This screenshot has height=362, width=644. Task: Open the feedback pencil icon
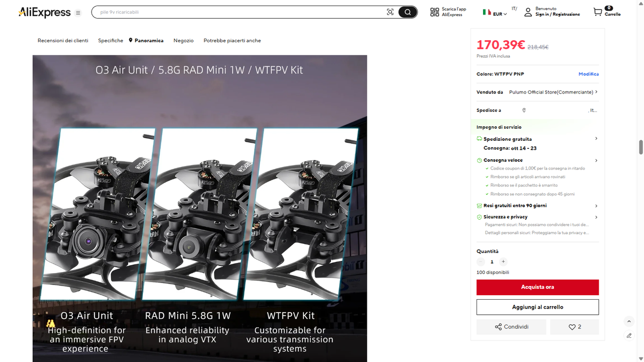[628, 335]
